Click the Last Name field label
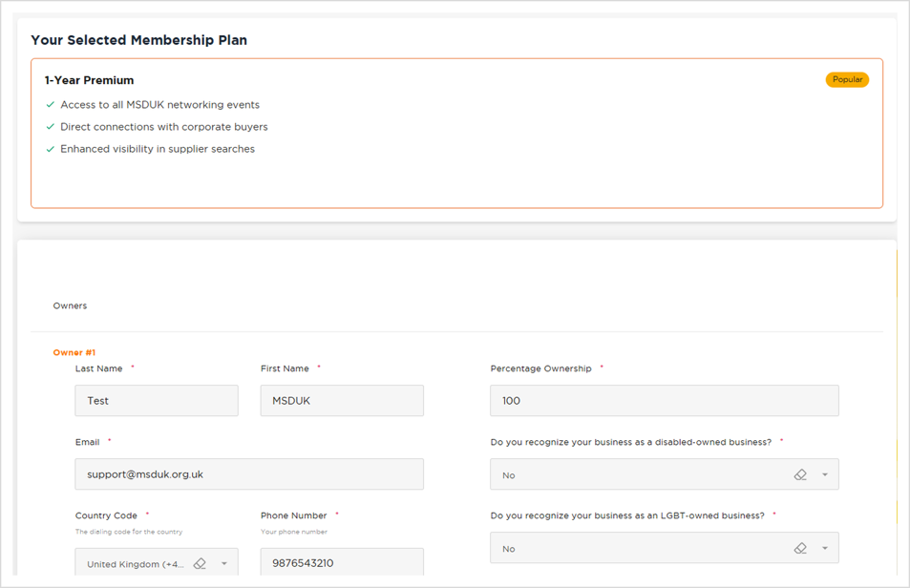The height and width of the screenshot is (588, 910). 98,368
